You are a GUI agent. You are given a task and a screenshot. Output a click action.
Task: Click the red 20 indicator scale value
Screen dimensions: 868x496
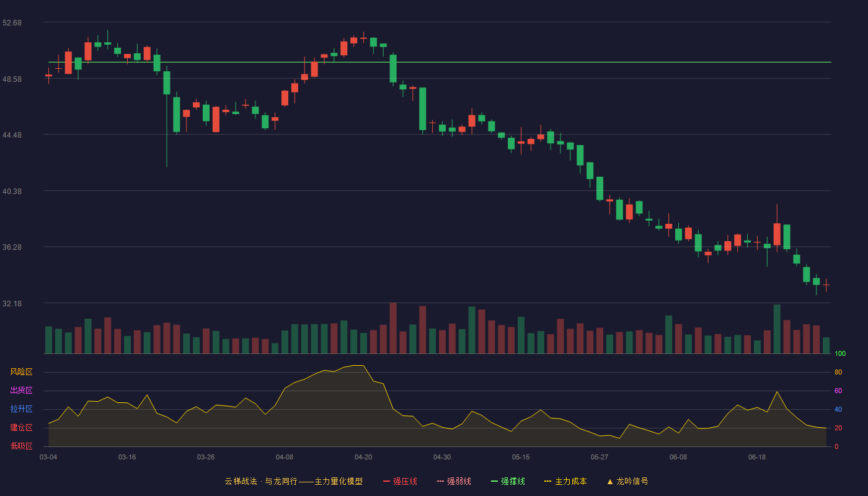(x=838, y=428)
